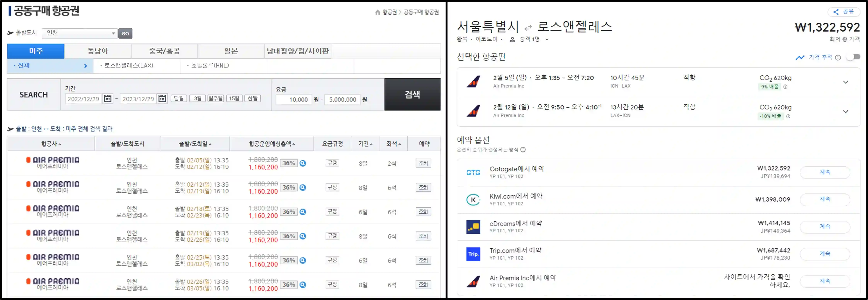The width and height of the screenshot is (868, 300).
Task: Expand the Feb 5 ICN–LAX flight details
Action: point(845,82)
